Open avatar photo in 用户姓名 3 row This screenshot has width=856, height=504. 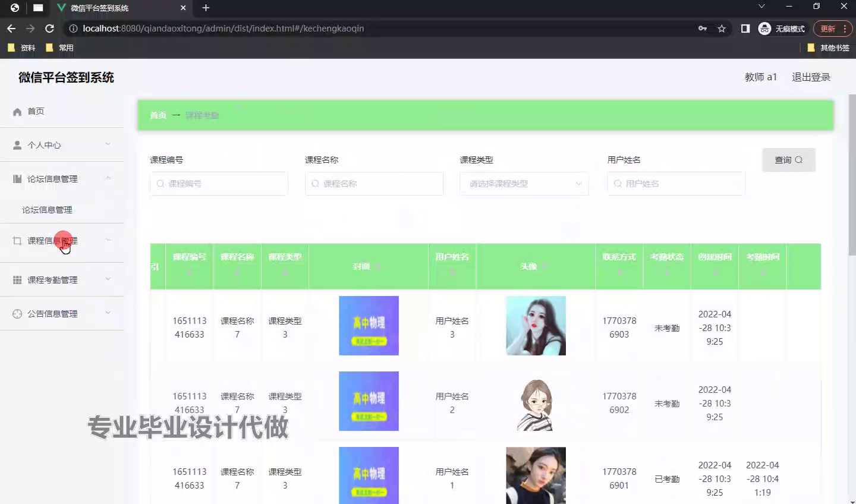click(536, 326)
